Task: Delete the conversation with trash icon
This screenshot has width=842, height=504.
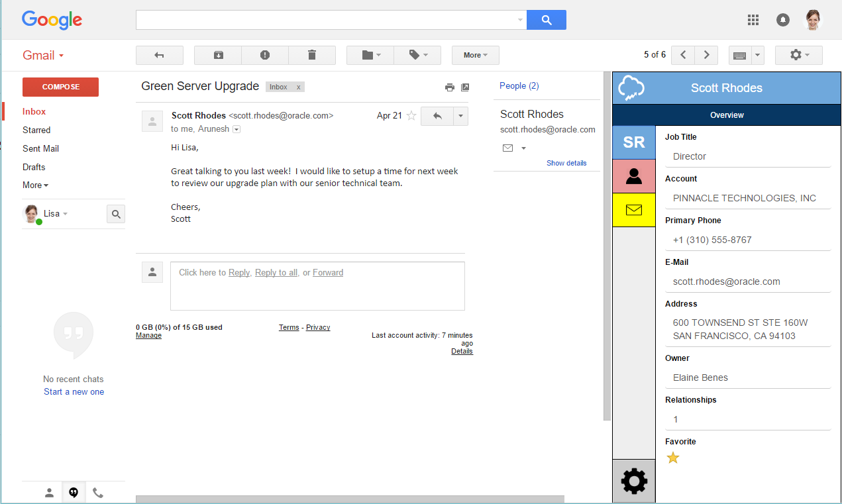Action: pos(312,55)
